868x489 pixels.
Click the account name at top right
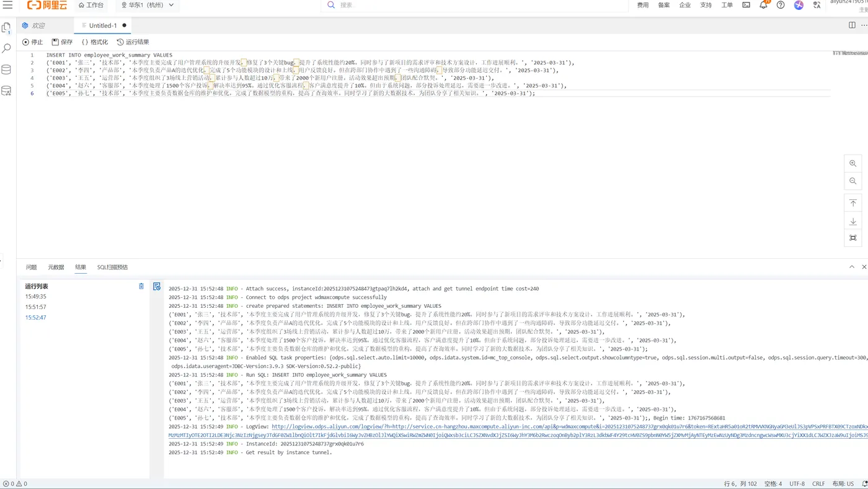pyautogui.click(x=849, y=3)
